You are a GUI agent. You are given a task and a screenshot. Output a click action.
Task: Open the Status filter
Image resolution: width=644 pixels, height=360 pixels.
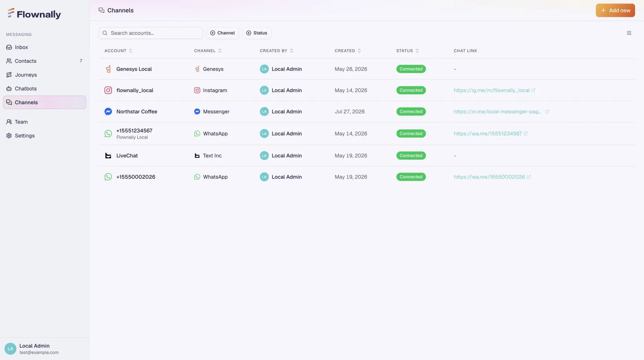[x=256, y=33]
